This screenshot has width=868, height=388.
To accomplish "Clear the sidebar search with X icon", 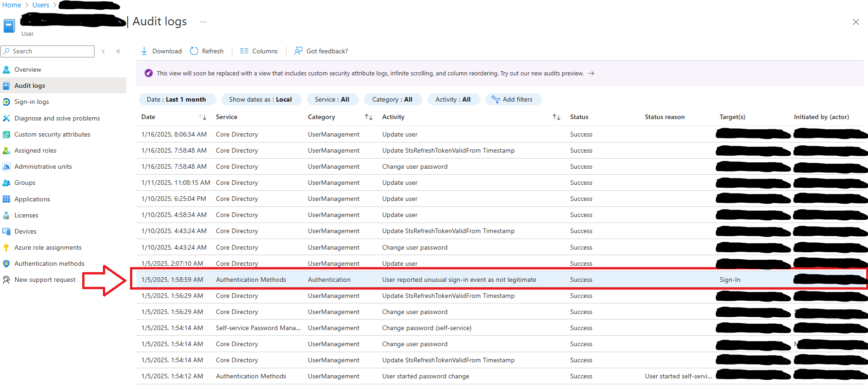I will (103, 51).
